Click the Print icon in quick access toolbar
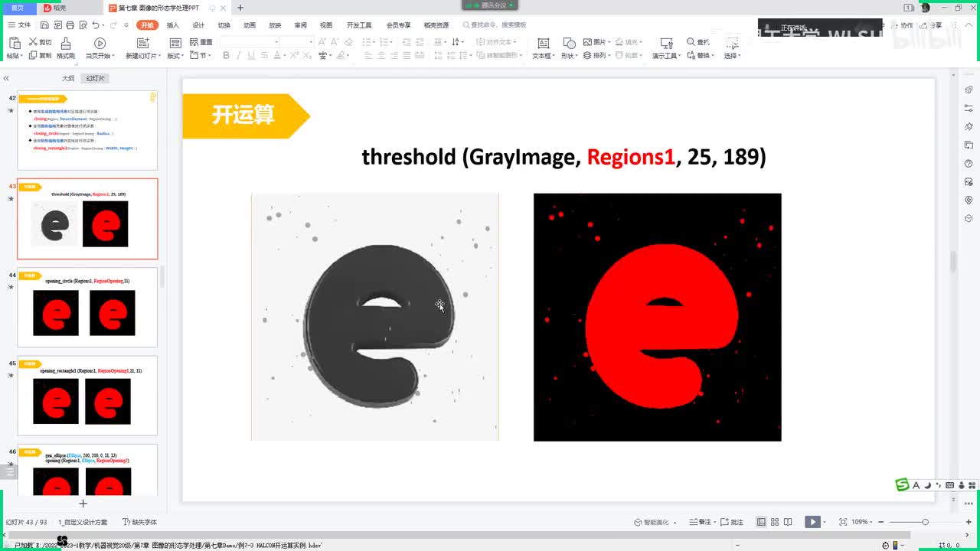Viewport: 980px width, 551px height. (70, 24)
